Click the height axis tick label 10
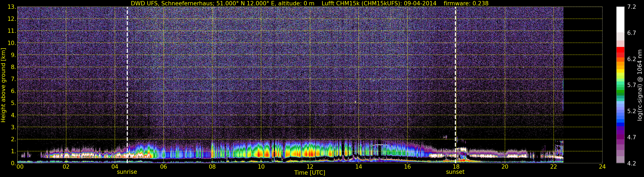This screenshot has height=177, width=644. pyautogui.click(x=12, y=43)
